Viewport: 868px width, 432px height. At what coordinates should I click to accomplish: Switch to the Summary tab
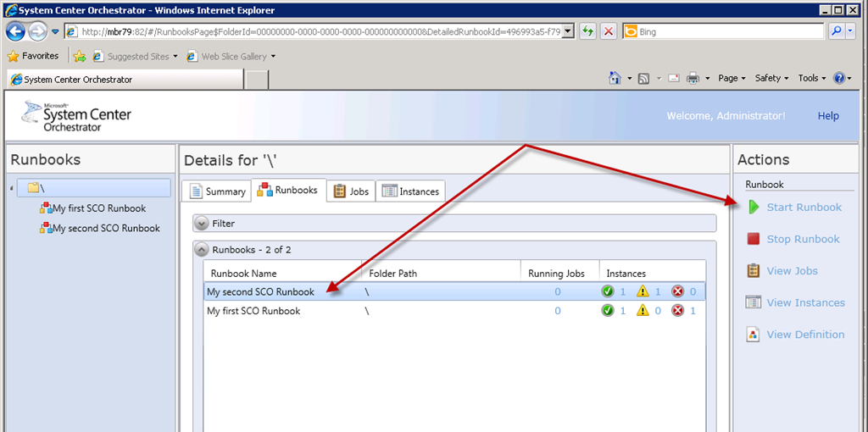click(217, 191)
